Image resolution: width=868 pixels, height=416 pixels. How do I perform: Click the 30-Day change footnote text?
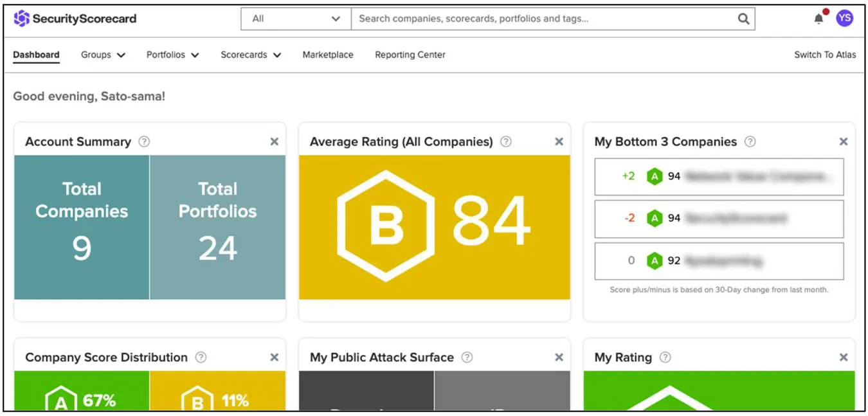[x=719, y=290]
